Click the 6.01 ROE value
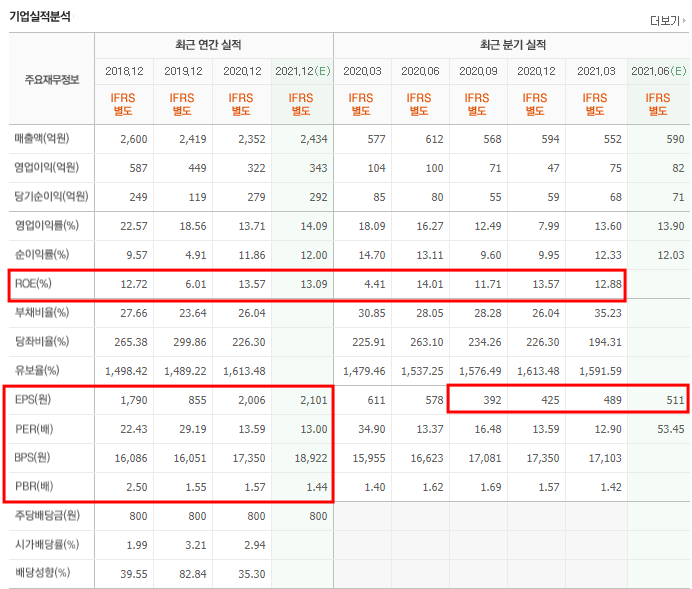692x589 pixels. click(x=196, y=284)
